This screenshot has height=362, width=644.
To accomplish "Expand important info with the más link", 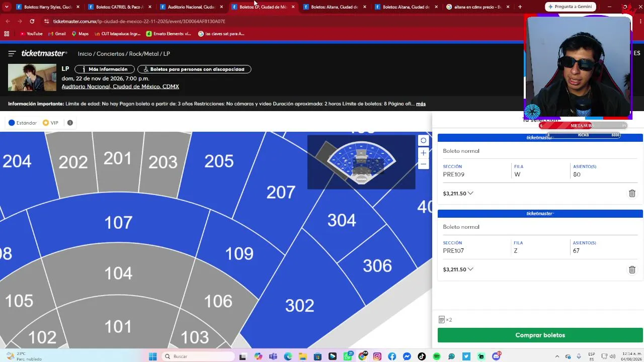I will (x=421, y=104).
